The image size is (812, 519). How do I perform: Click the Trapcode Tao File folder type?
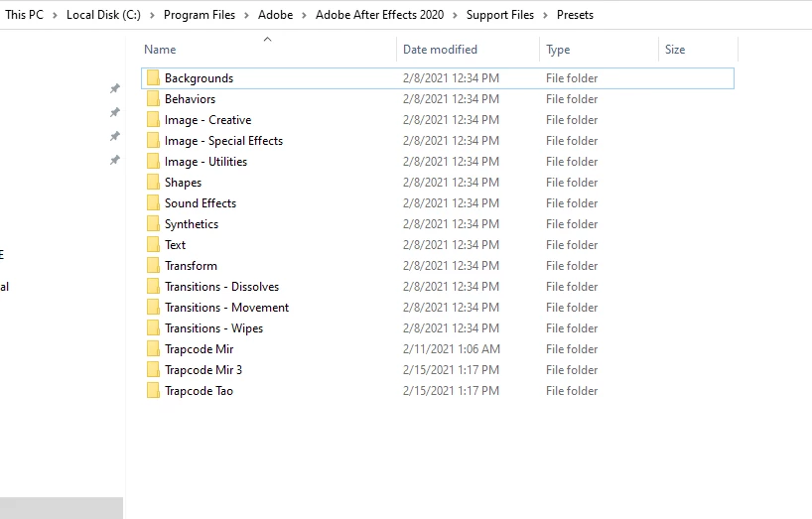point(572,391)
